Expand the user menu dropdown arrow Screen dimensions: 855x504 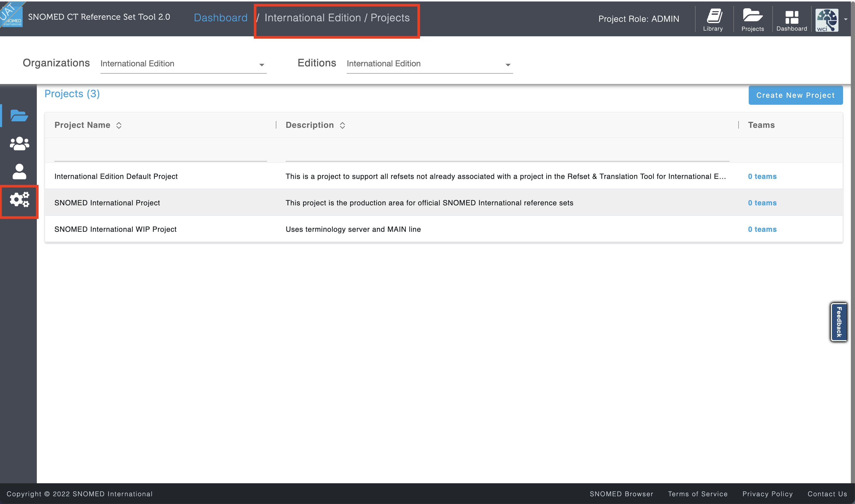(845, 19)
